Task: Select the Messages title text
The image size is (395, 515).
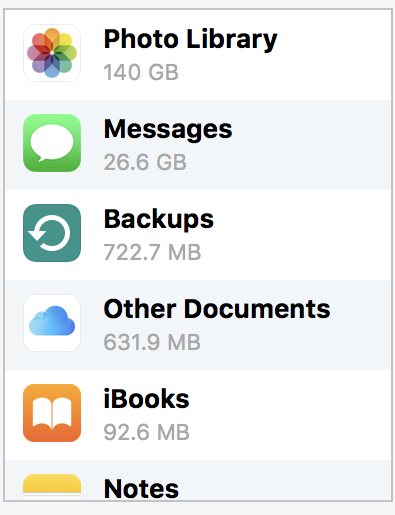Action: pos(168,130)
